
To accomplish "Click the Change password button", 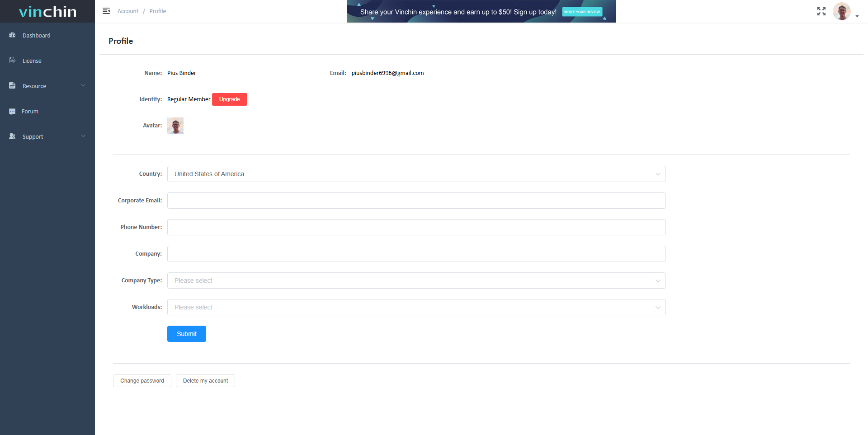I will (x=142, y=381).
